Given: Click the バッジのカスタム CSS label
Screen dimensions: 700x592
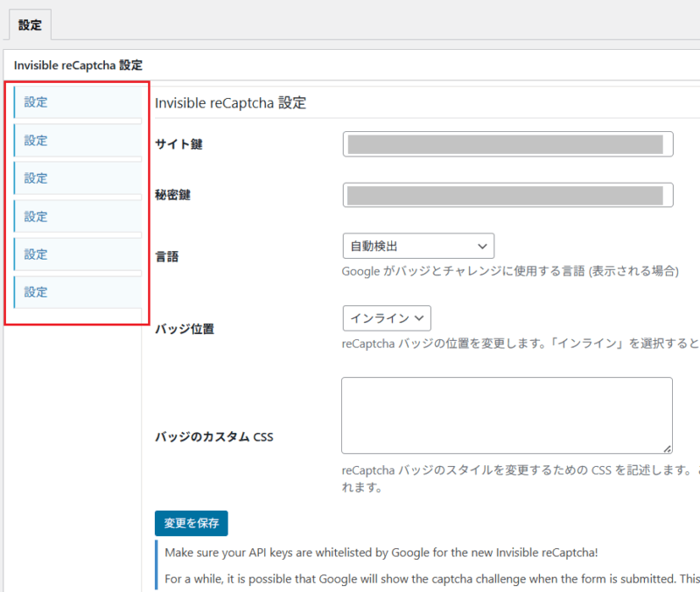Looking at the screenshot, I should click(213, 436).
